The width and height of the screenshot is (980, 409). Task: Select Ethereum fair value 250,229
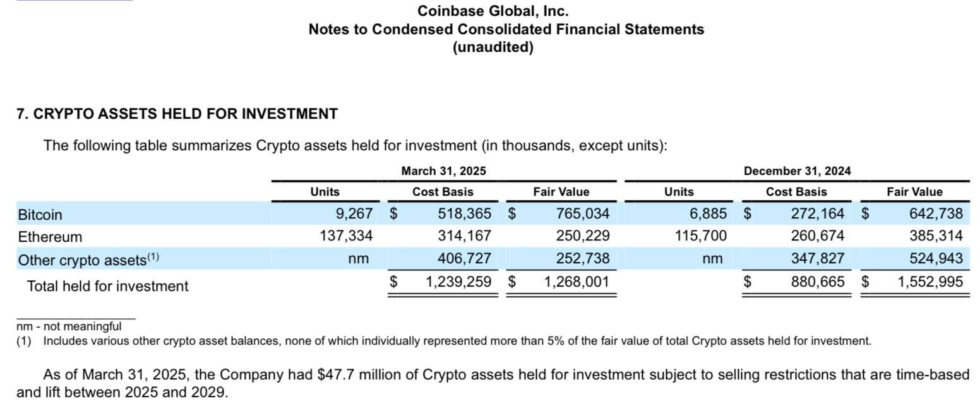583,237
